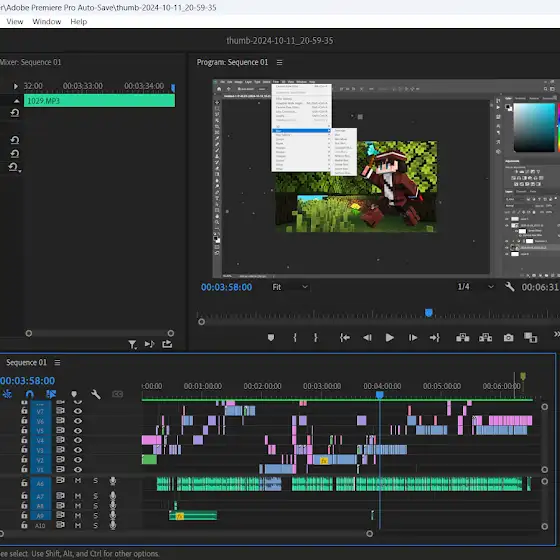The height and width of the screenshot is (560, 560).
Task: Click the Export Frame camera icon
Action: (x=509, y=338)
